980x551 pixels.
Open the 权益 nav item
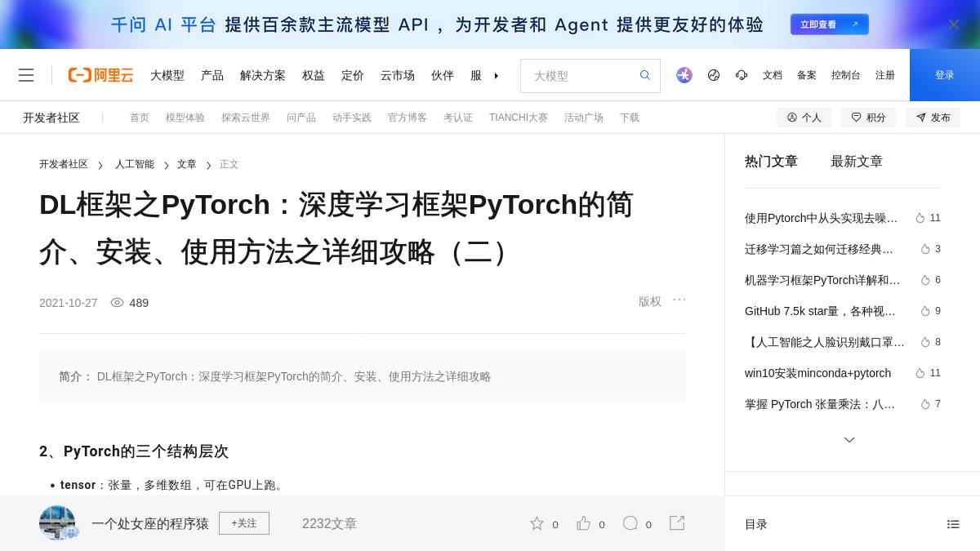(314, 75)
